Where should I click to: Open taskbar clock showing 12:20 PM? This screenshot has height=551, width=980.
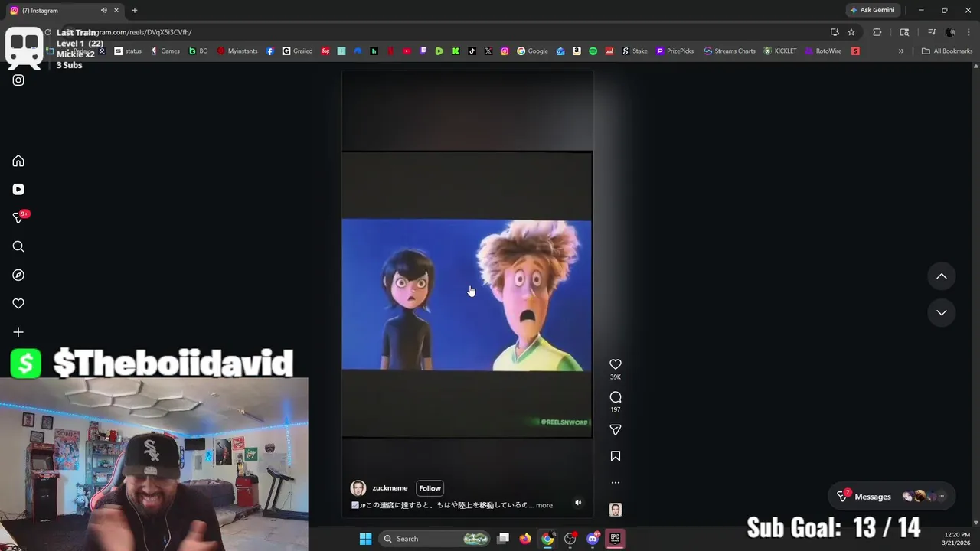(x=957, y=539)
